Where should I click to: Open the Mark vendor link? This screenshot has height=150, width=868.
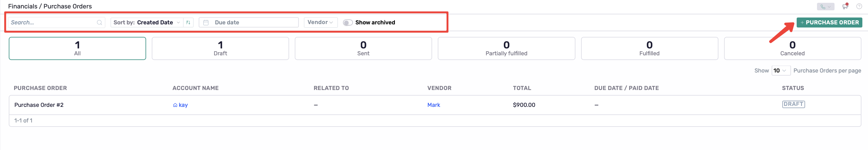tap(433, 105)
